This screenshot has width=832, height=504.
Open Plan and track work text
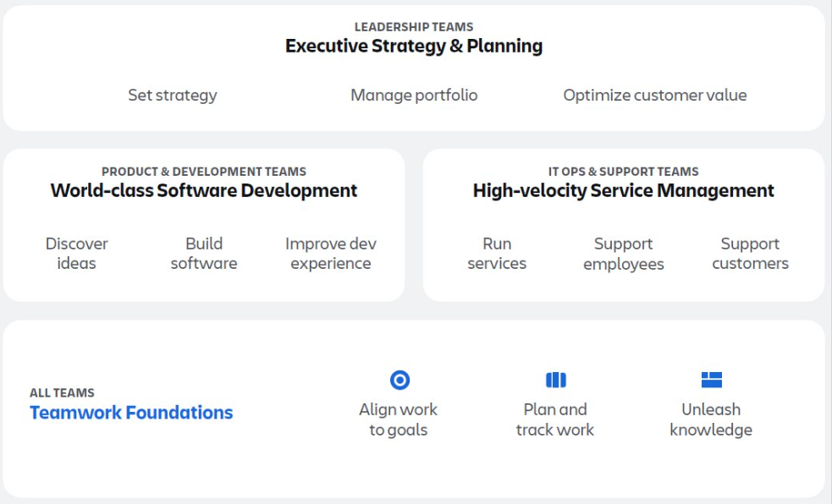(x=555, y=419)
